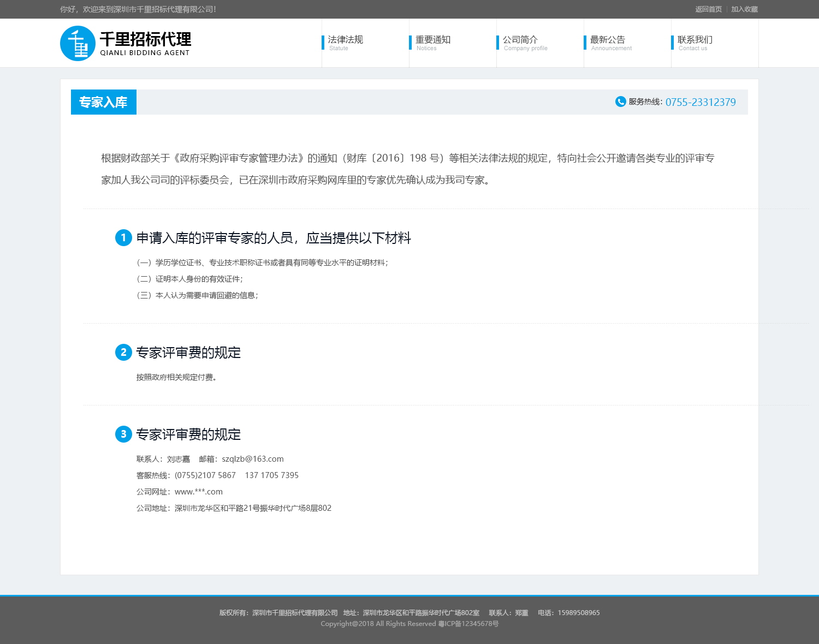The width and height of the screenshot is (819, 644).
Task: Click the email szqlzb@163.com
Action: [x=252, y=458]
